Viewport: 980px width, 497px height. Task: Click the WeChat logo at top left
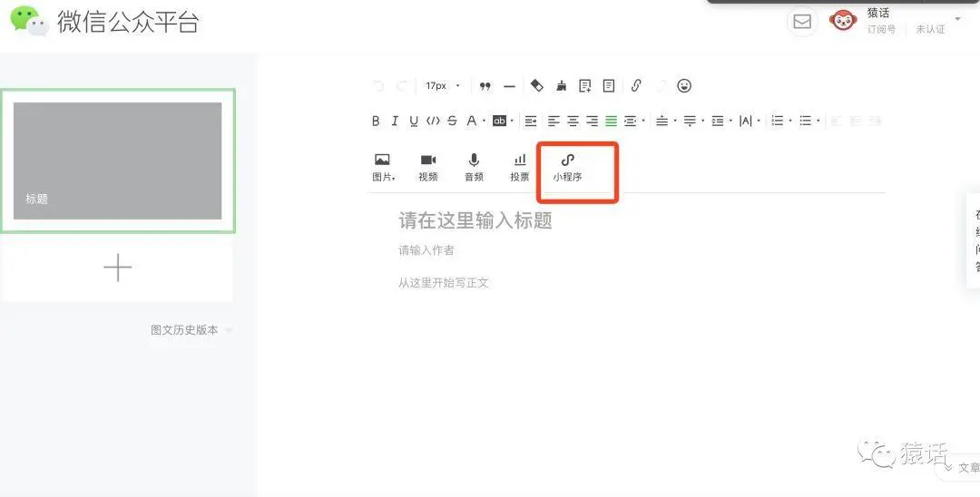pyautogui.click(x=29, y=21)
